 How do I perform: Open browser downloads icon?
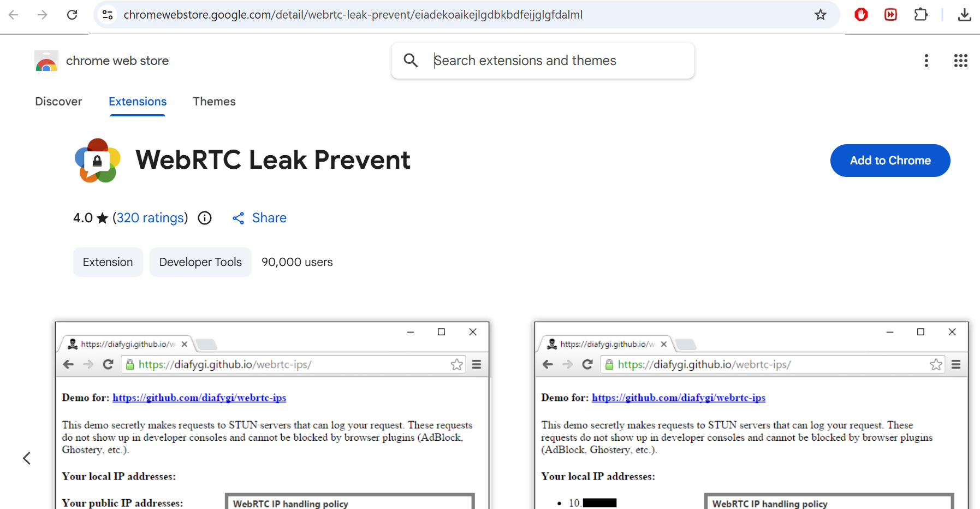(964, 15)
